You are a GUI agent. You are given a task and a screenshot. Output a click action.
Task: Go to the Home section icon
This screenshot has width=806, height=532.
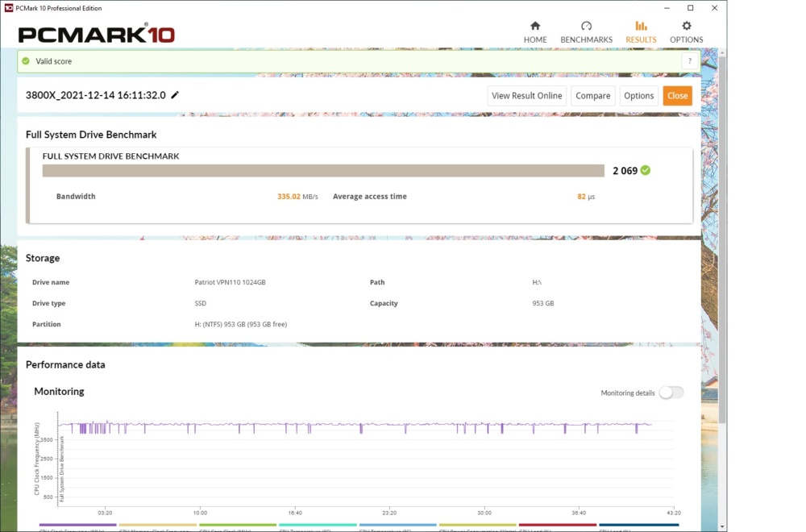tap(535, 26)
